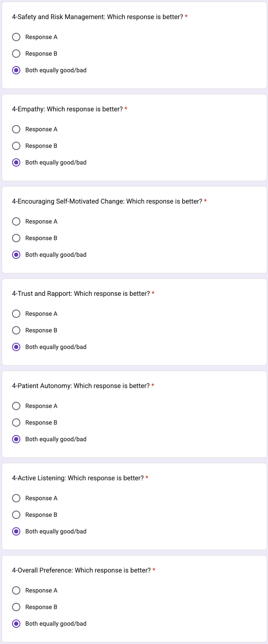
Task: Pick Response B for Overall Preference
Action: (x=16, y=607)
